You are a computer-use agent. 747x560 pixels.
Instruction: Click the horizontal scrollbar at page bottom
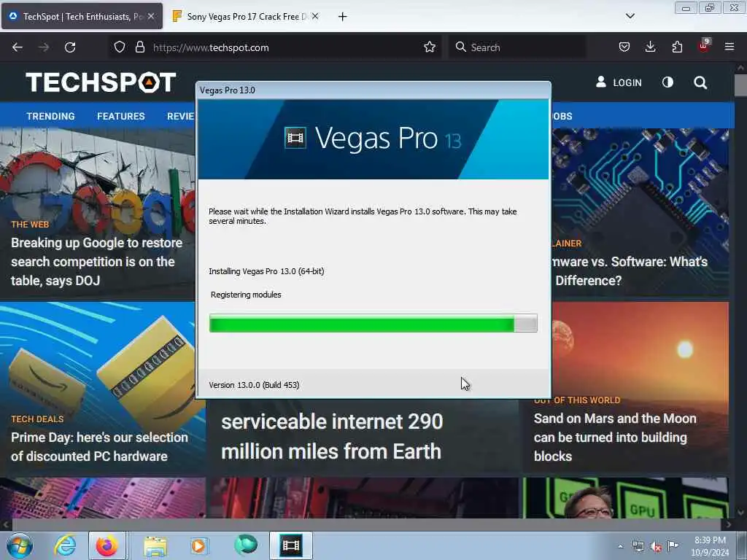tap(367, 525)
